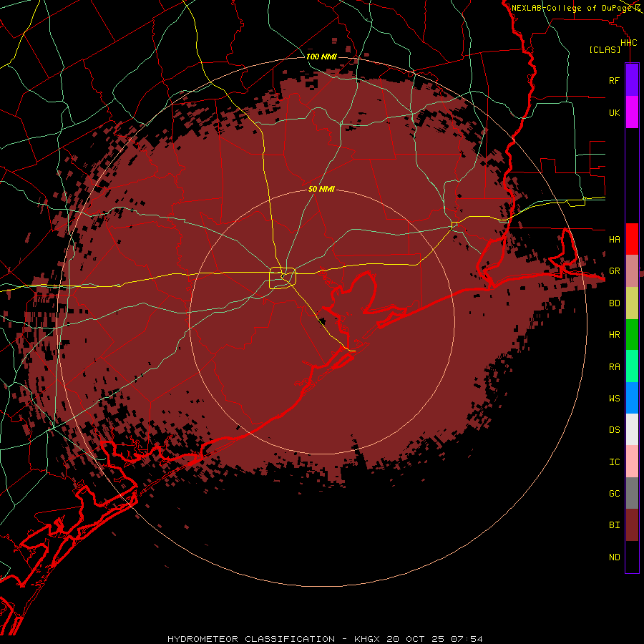The image size is (644, 644).
Task: Click the 07:54 timestamp
Action: pos(467,639)
